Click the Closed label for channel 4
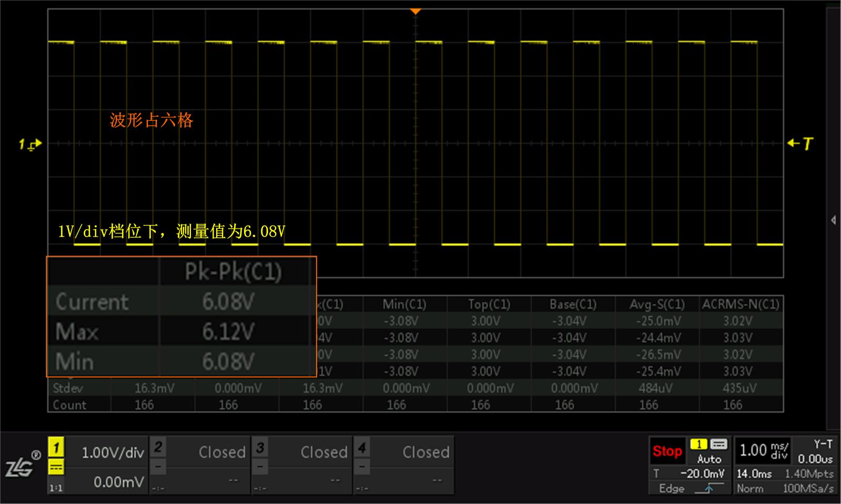Image resolution: width=841 pixels, height=504 pixels. (426, 452)
